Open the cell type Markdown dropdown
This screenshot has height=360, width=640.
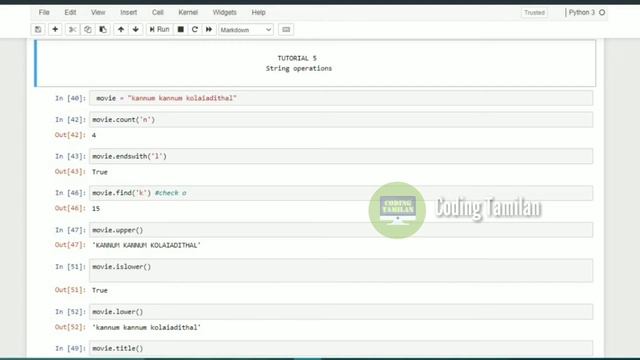pyautogui.click(x=246, y=30)
